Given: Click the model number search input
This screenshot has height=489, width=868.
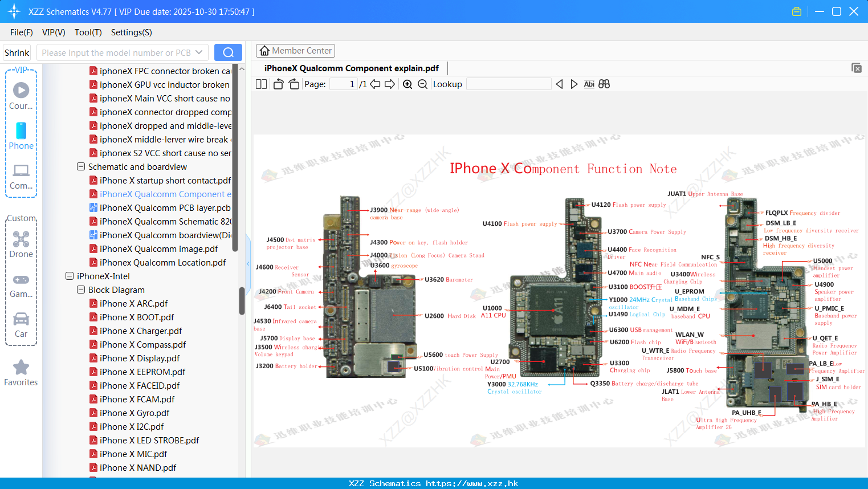Looking at the screenshot, I should coord(117,52).
